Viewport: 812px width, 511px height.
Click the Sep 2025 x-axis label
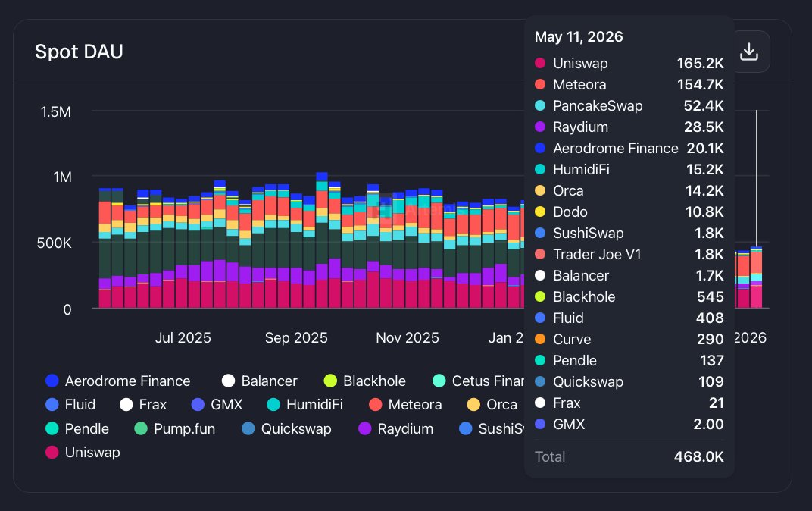tap(296, 338)
